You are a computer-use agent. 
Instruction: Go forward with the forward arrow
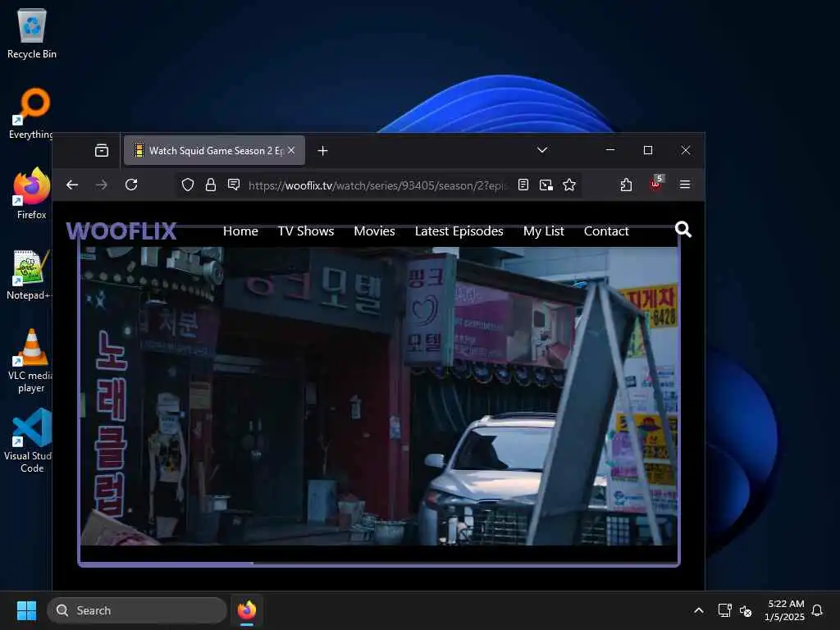(101, 185)
